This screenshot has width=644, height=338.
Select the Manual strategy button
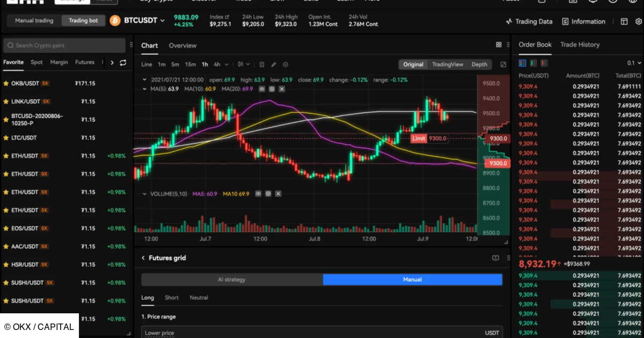pos(413,279)
